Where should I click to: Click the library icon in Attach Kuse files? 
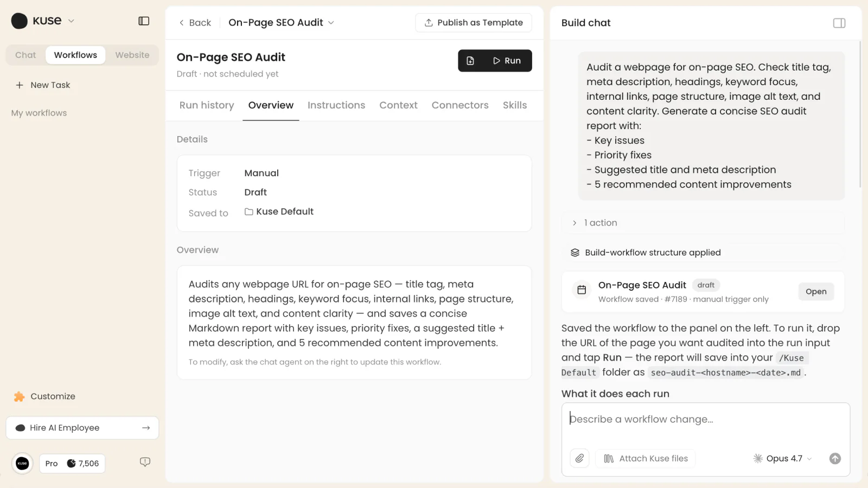609,459
